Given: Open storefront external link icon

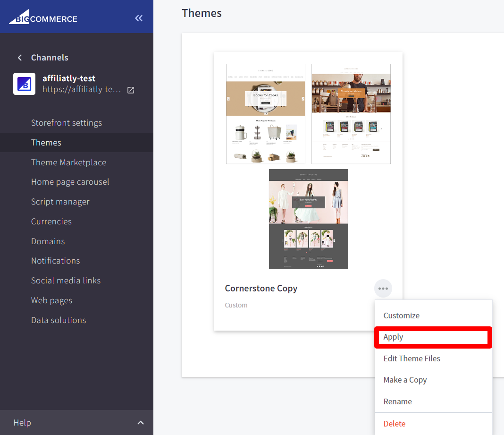Looking at the screenshot, I should [131, 90].
